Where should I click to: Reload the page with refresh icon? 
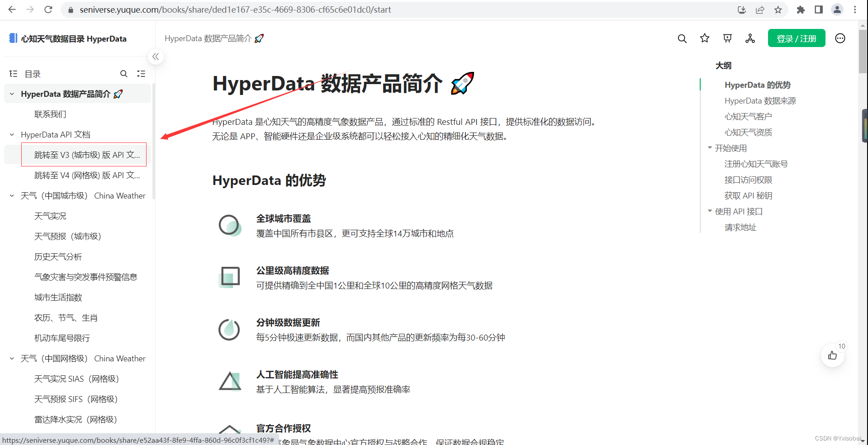coord(48,9)
